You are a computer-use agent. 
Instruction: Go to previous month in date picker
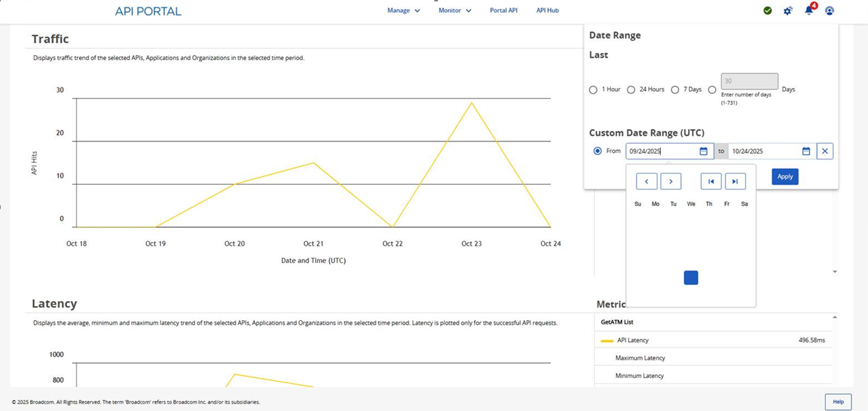(646, 181)
